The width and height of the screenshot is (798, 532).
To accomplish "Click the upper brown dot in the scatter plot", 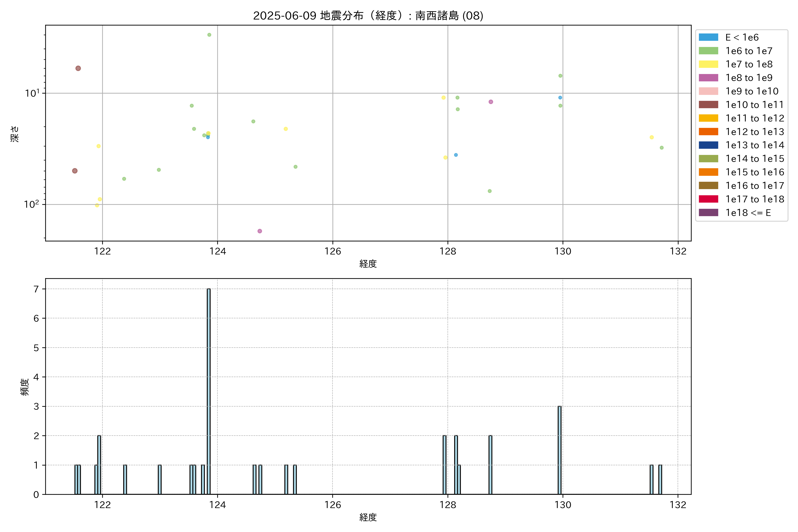I will click(78, 68).
